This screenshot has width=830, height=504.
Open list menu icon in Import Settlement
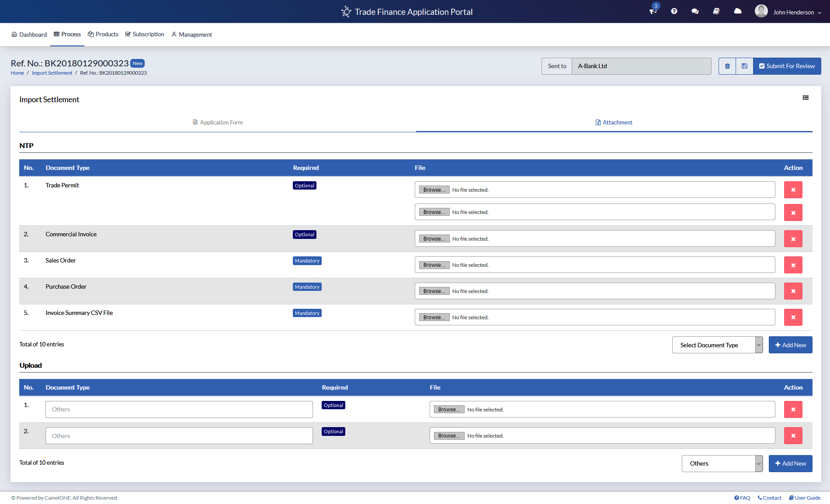point(806,98)
